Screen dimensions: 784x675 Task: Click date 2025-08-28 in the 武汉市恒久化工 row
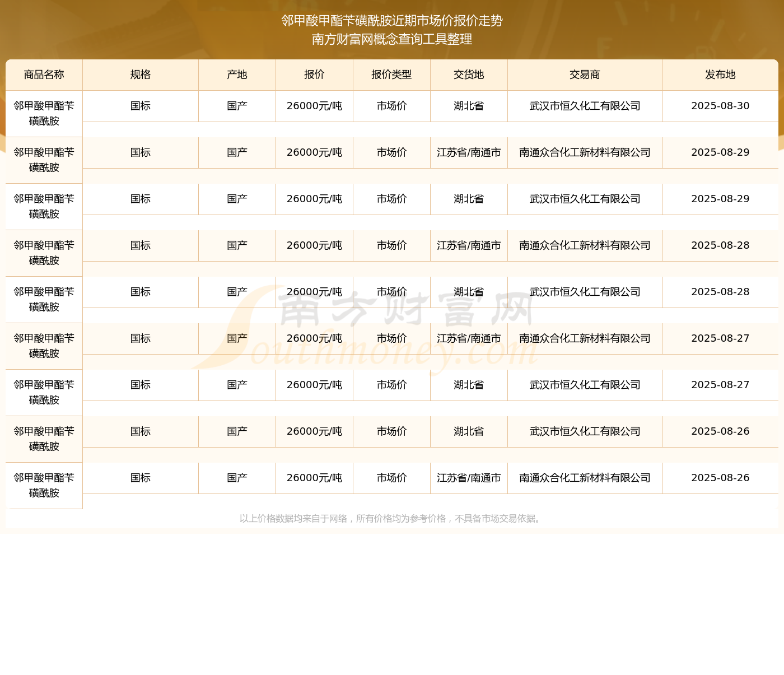click(x=720, y=292)
